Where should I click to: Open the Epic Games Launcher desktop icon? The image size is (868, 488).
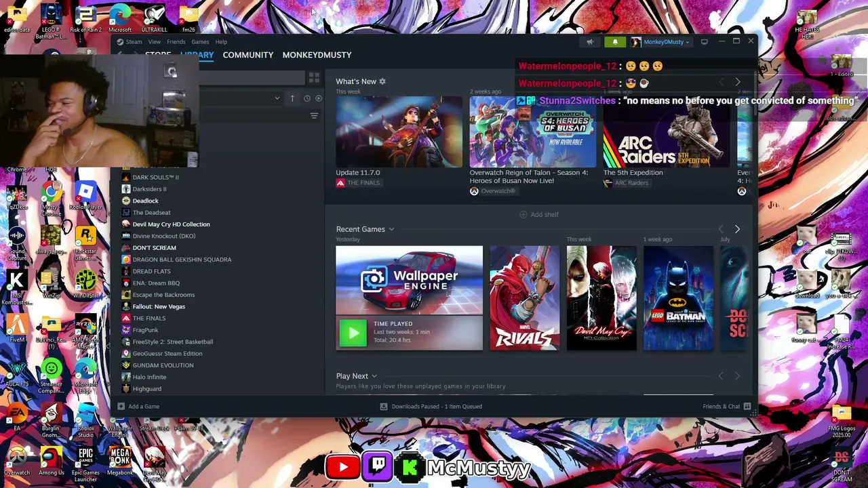coord(85,464)
